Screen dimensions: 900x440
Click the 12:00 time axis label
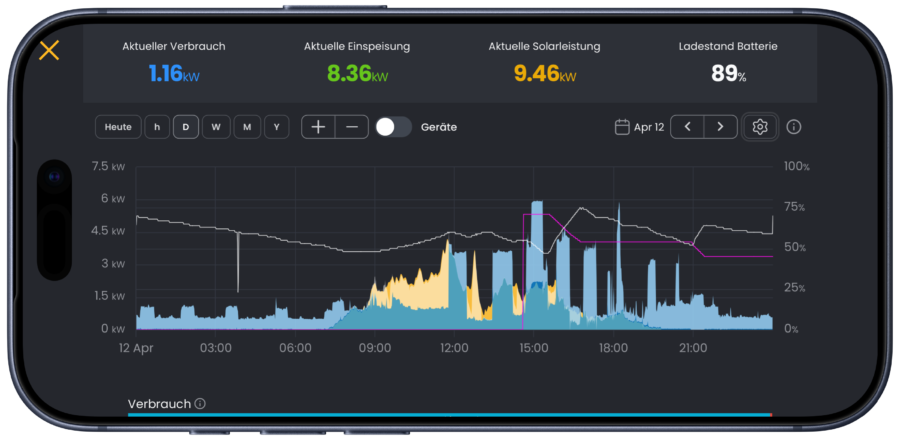[x=454, y=348]
